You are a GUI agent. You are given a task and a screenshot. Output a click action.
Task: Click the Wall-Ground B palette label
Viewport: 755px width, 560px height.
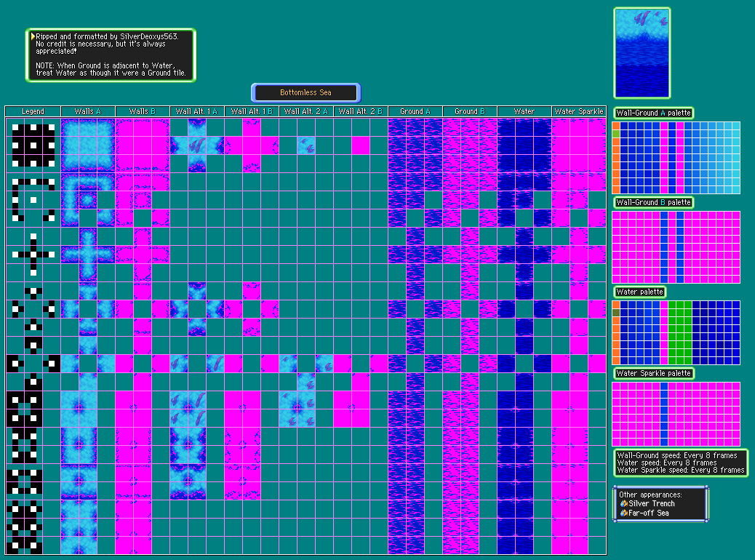coord(653,202)
